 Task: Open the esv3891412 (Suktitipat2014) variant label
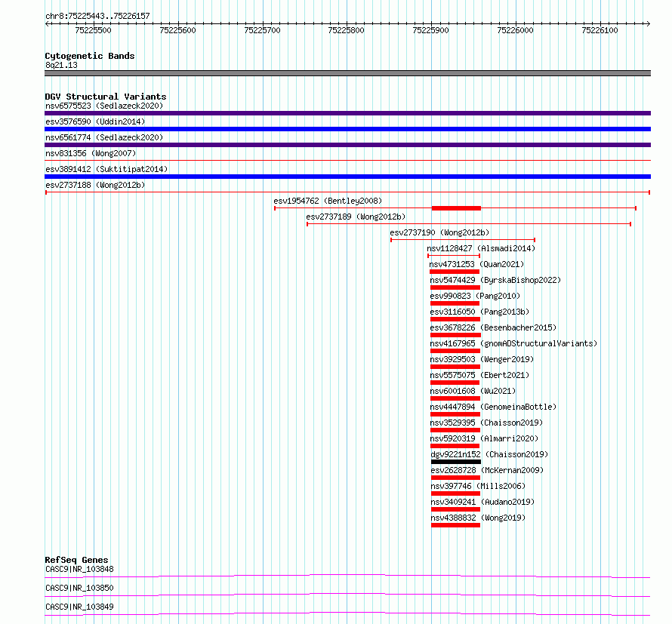coord(106,169)
